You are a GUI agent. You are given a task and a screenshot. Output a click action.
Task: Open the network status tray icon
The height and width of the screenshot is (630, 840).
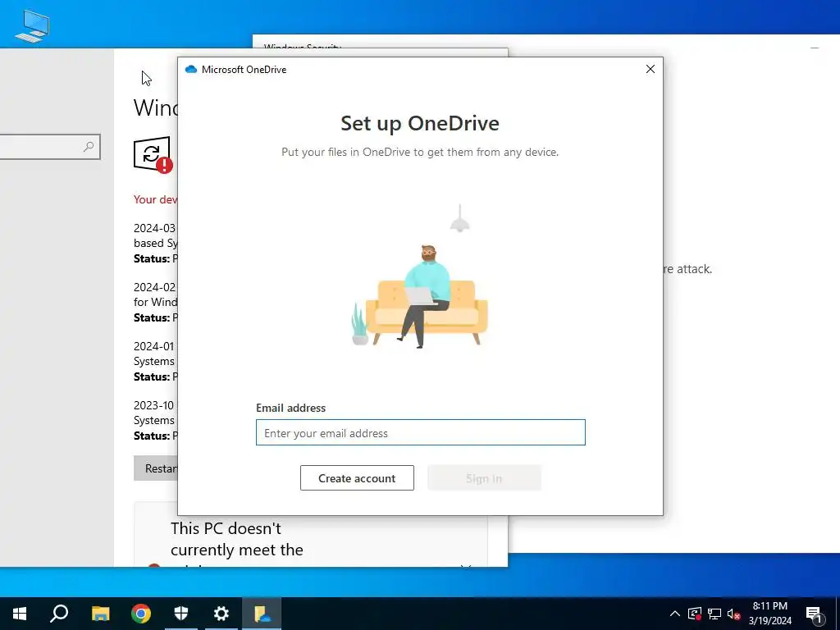(x=714, y=614)
